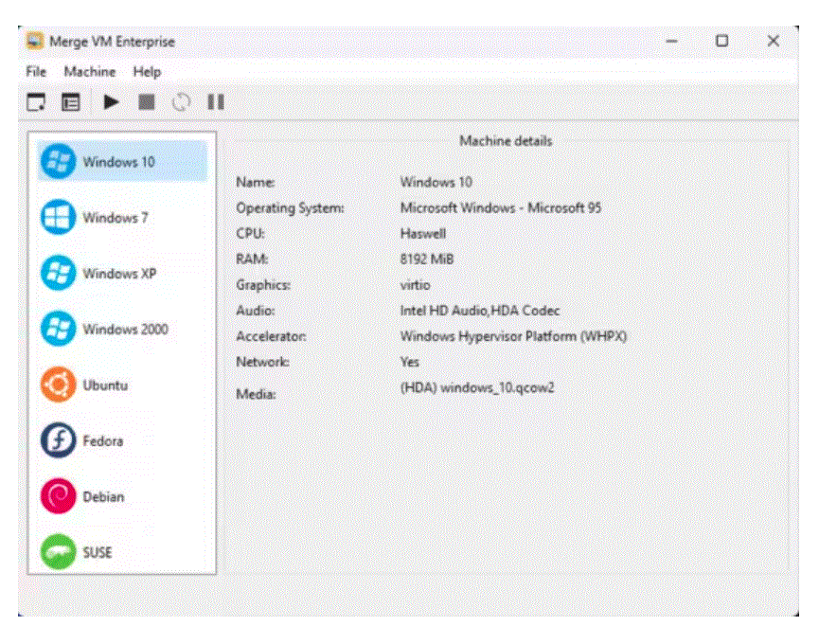Click the Intel HD Audio,HDA Codec value
The height and width of the screenshot is (644, 819).
(x=479, y=311)
